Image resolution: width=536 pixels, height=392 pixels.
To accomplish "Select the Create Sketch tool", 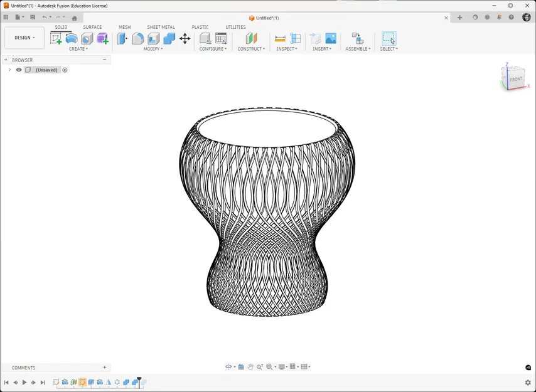I will pos(56,38).
